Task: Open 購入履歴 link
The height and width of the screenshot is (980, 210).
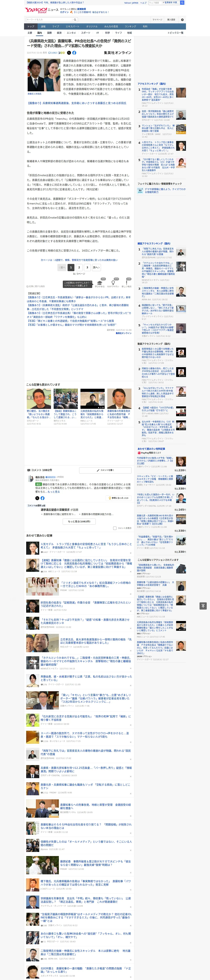Action: click(171, 19)
